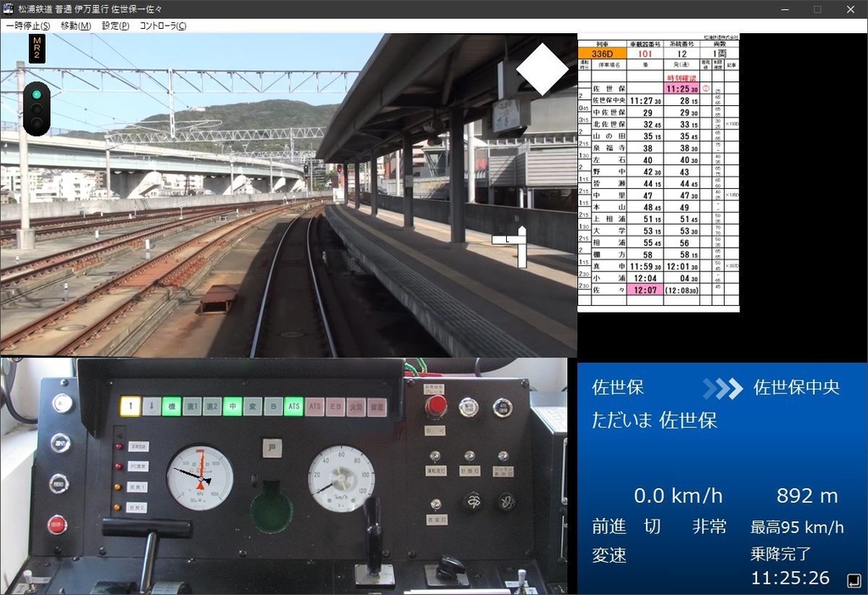Viewport: 868px width, 595px height.
Task: Toggle the lit 機 indicator button
Action: tap(171, 405)
